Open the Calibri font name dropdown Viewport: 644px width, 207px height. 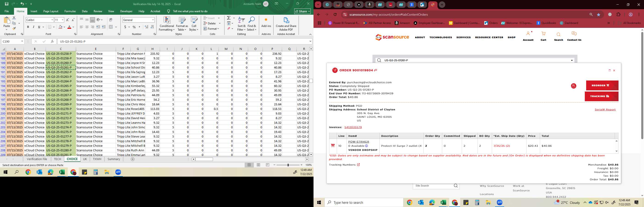pyautogui.click(x=52, y=20)
